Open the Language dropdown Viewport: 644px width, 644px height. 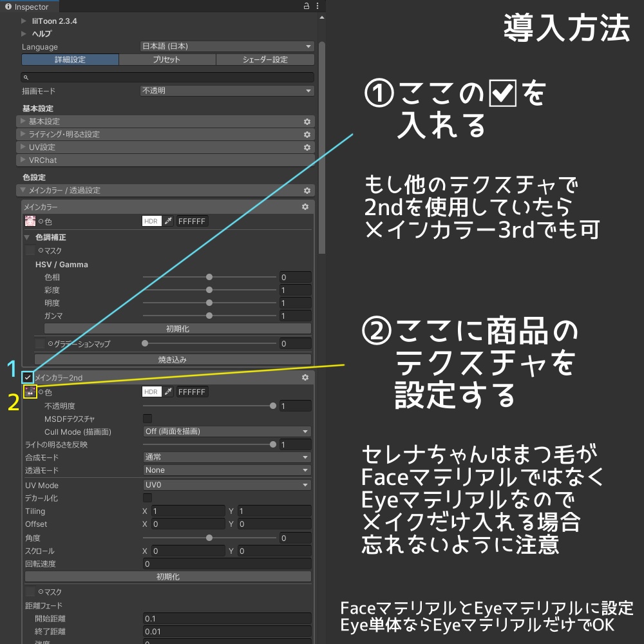227,46
